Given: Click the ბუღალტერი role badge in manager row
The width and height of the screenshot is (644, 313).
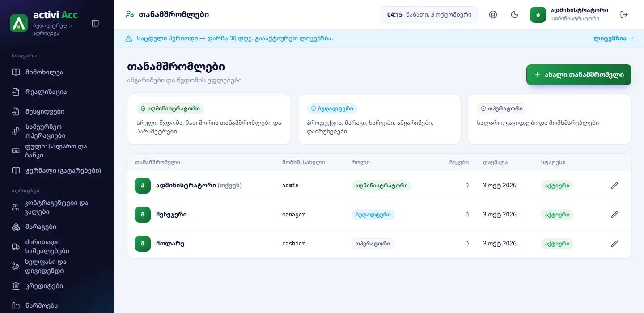Looking at the screenshot, I should [x=373, y=215].
